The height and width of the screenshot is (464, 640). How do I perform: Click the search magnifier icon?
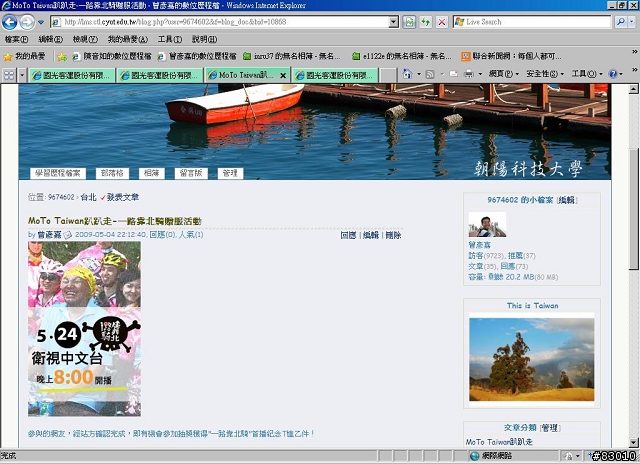click(x=620, y=22)
